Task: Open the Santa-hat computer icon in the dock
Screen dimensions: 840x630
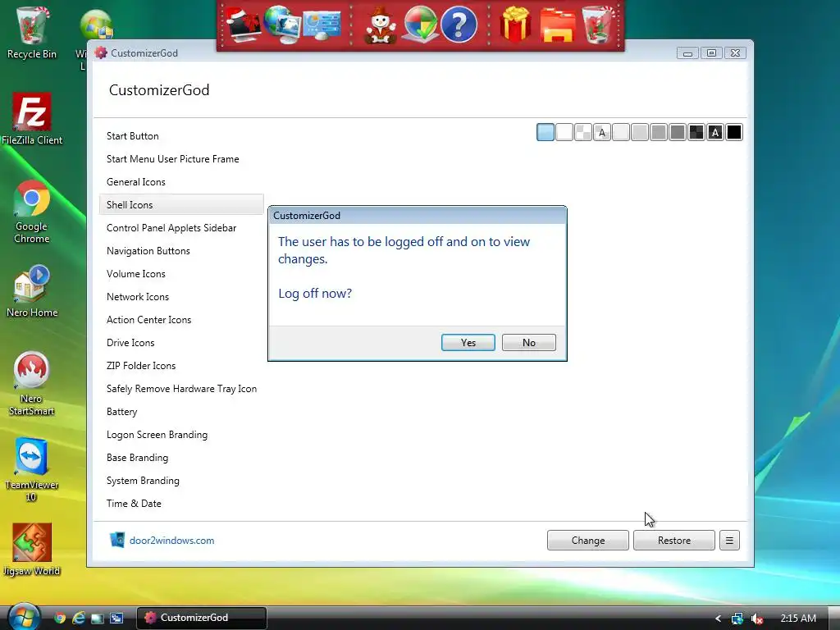Action: coord(244,24)
